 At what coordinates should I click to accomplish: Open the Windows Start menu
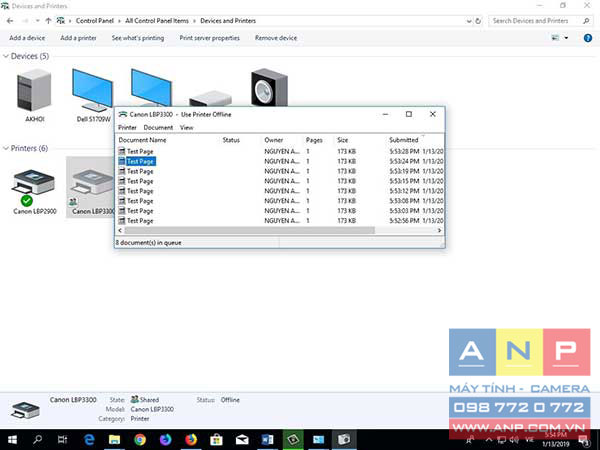click(12, 440)
